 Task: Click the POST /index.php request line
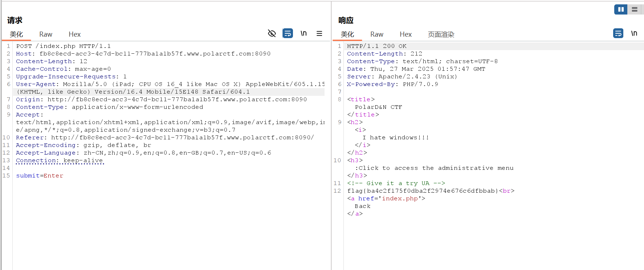tap(64, 46)
